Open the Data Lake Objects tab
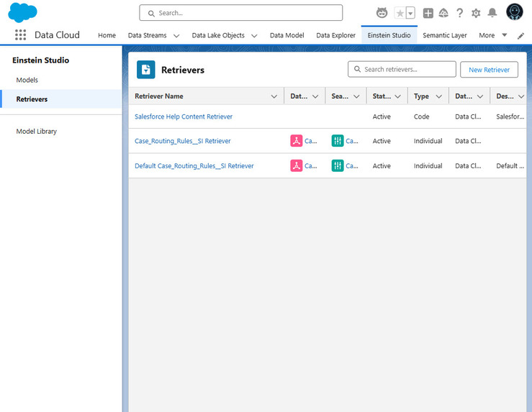 [218, 35]
